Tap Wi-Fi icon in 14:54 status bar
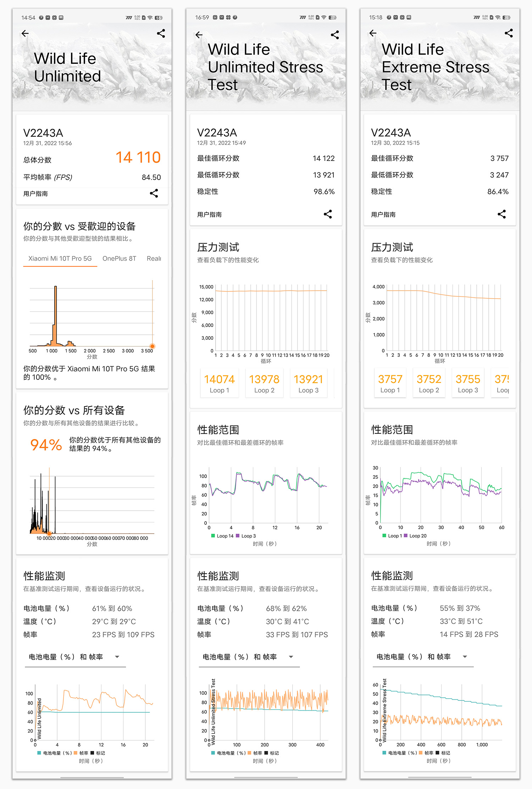Image resolution: width=532 pixels, height=789 pixels. (150, 18)
